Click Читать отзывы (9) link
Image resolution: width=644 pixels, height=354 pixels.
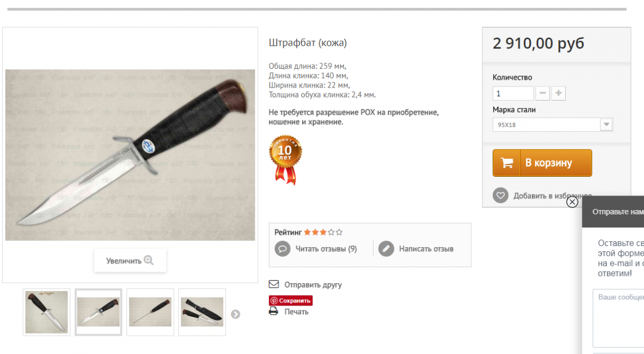tap(326, 249)
